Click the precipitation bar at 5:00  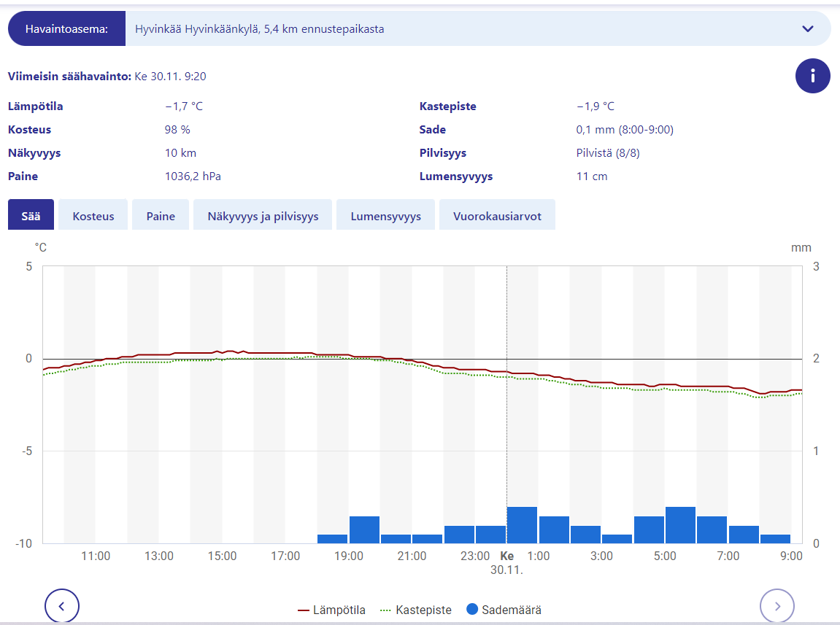680,525
